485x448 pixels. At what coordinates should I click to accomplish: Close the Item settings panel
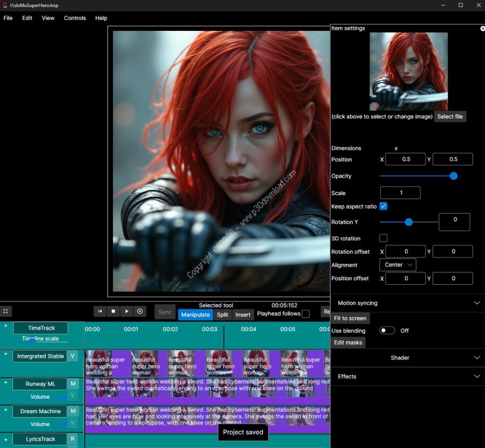pos(482,28)
